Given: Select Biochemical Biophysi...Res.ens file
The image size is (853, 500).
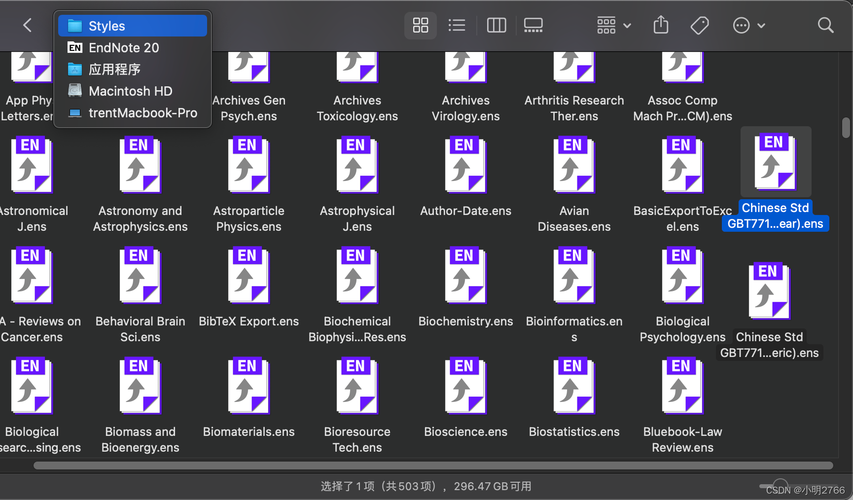Looking at the screenshot, I should coord(357,295).
